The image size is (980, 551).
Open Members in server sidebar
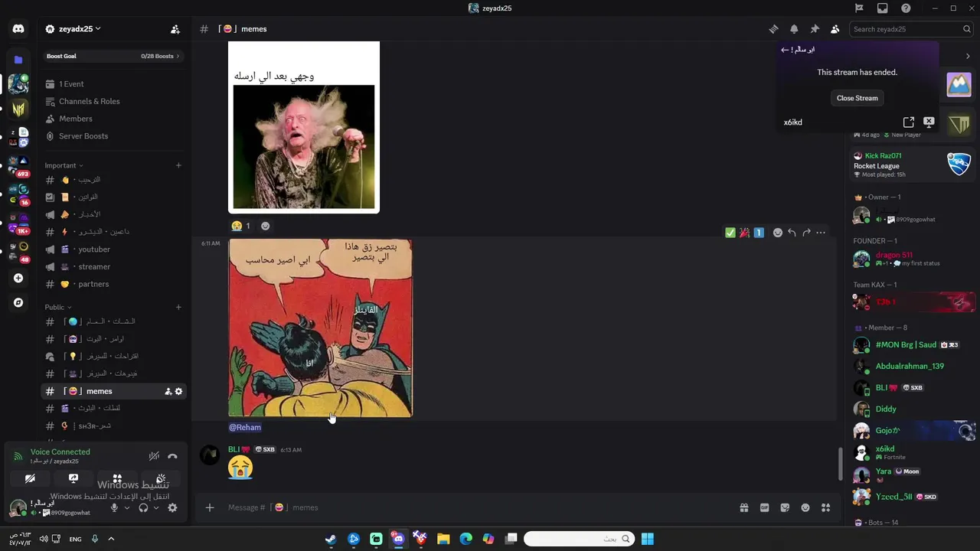pos(113,119)
